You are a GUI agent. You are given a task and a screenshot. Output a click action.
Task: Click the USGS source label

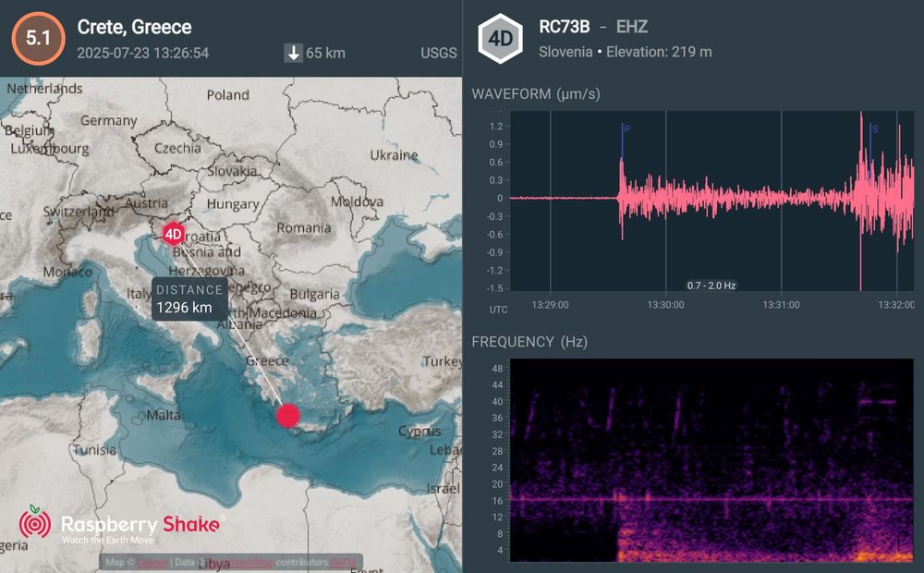click(438, 53)
